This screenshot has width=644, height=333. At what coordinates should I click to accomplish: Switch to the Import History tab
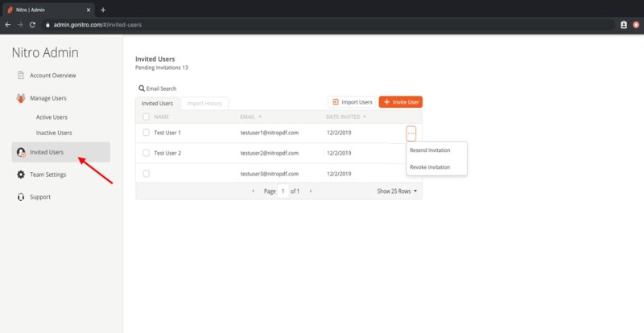(x=204, y=104)
